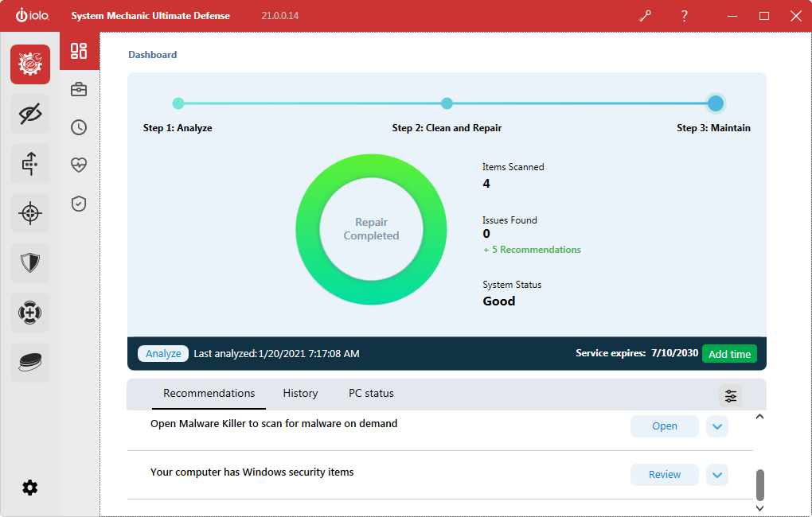Viewport: 812px width, 517px height.
Task: Click 'Your computer has Windows security items' text
Action: [252, 472]
